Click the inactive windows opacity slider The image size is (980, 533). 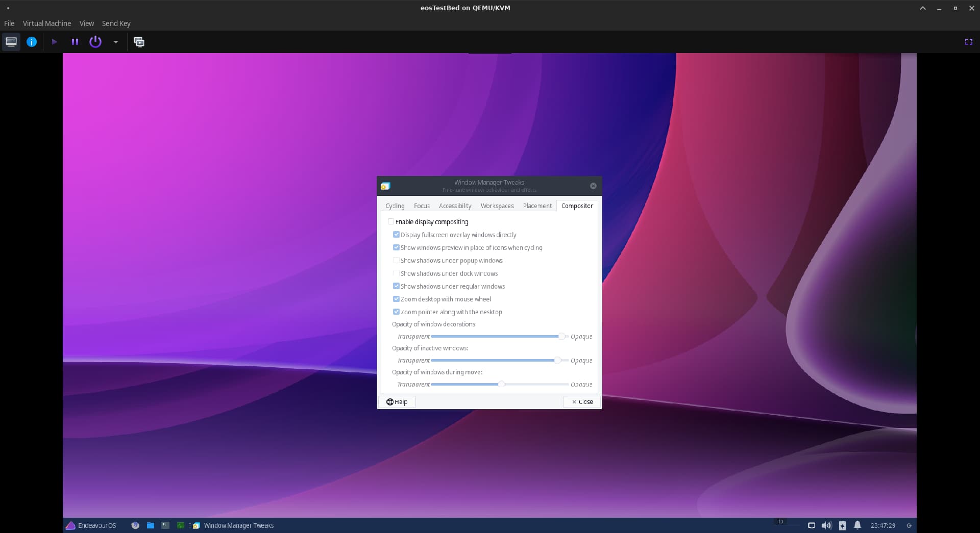tap(557, 361)
